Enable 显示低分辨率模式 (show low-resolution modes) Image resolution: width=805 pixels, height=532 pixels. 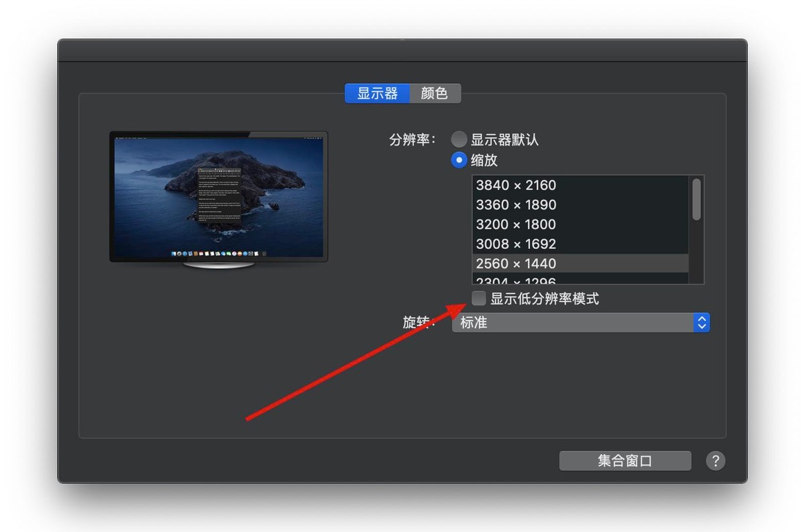tap(478, 298)
